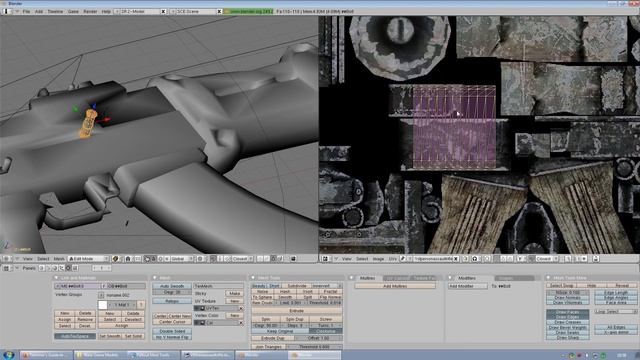Switch to Script context icon
640x360 pixels.
point(48,268)
